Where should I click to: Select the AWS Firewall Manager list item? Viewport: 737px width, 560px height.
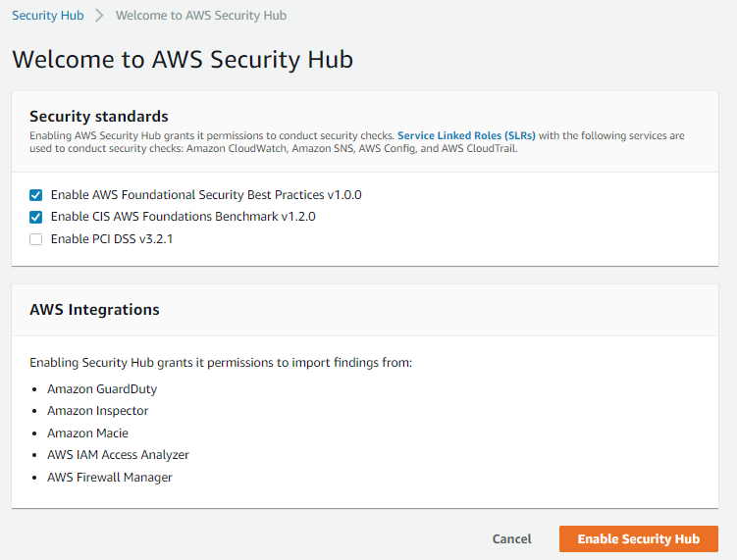[110, 478]
